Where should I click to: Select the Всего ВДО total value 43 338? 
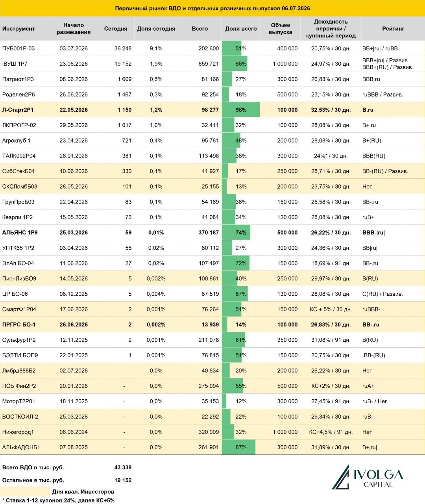(x=123, y=467)
